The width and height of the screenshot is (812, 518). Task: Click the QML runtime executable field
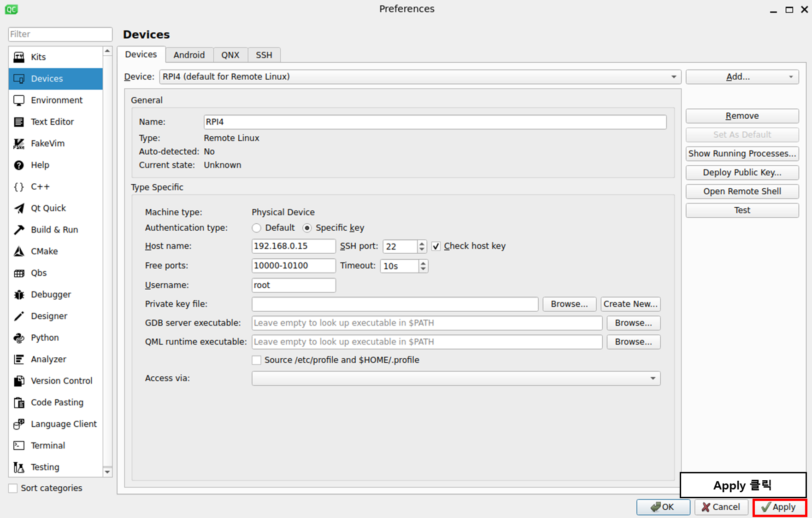(427, 342)
